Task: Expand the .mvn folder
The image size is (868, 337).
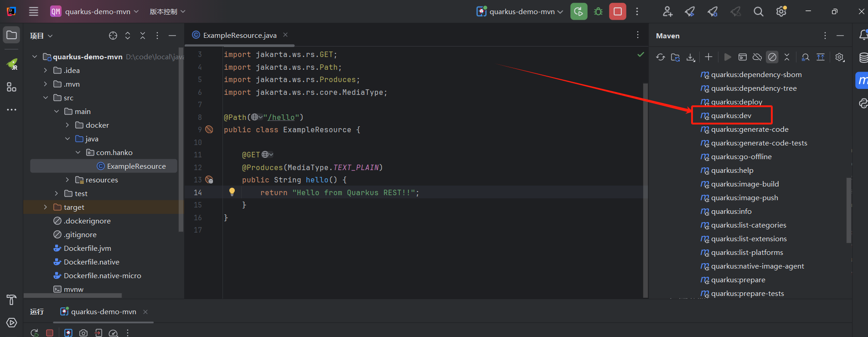Action: 46,84
